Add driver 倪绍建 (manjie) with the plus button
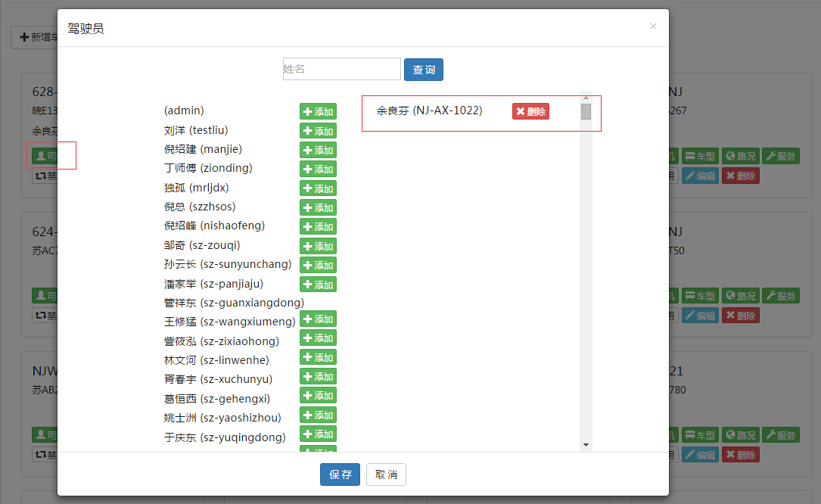The image size is (821, 504). pyautogui.click(x=318, y=150)
